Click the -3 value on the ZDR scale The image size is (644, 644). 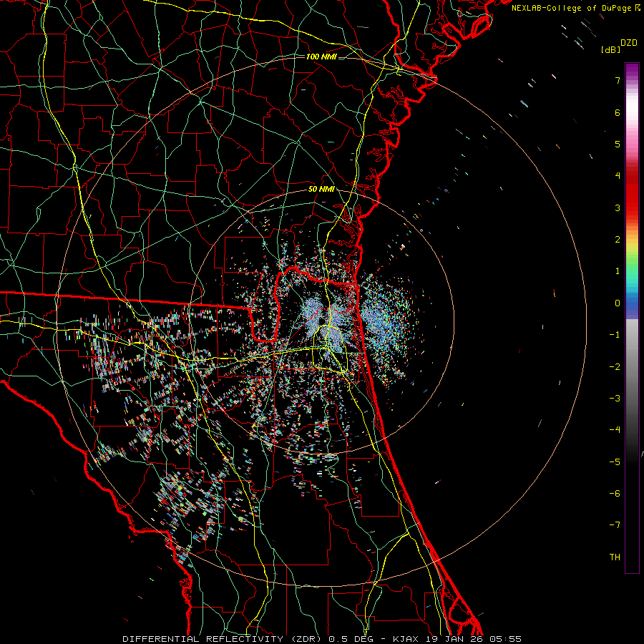pos(615,399)
